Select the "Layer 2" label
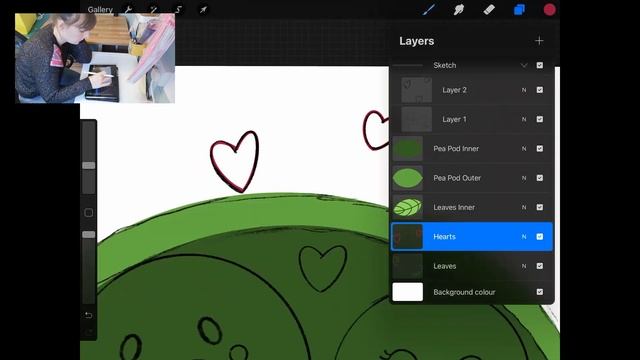 click(454, 90)
